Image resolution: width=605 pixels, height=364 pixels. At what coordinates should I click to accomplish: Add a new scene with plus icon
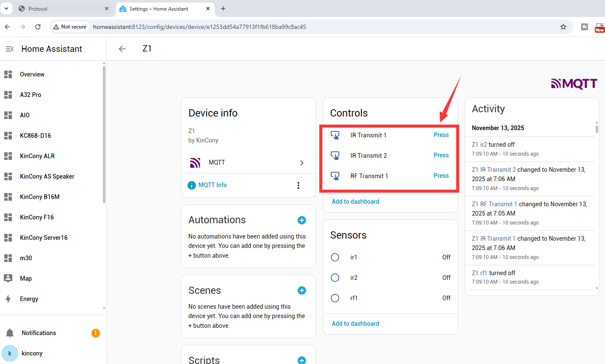[302, 290]
